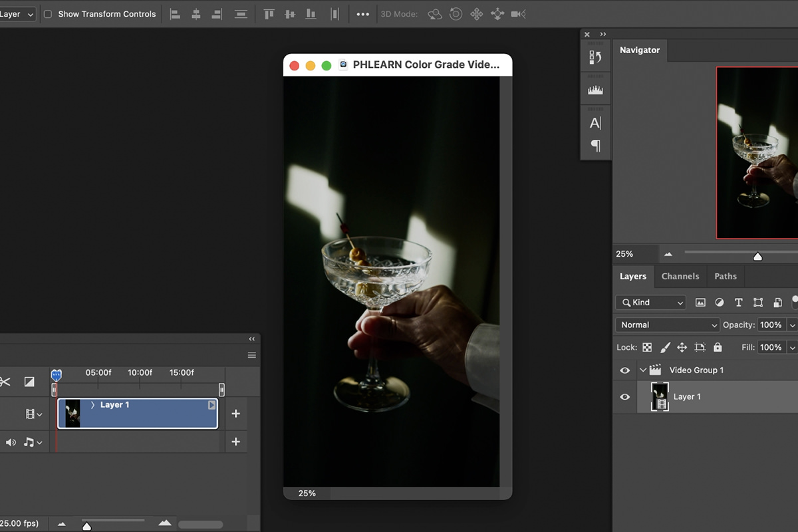The width and height of the screenshot is (798, 532).
Task: Collapse the timeline panel with double arrows
Action: click(251, 338)
